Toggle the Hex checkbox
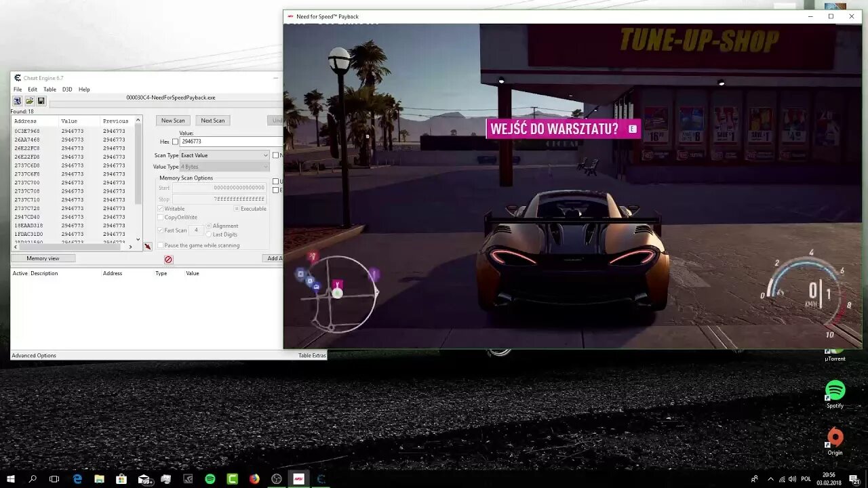Image resolution: width=868 pixels, height=488 pixels. pyautogui.click(x=175, y=142)
